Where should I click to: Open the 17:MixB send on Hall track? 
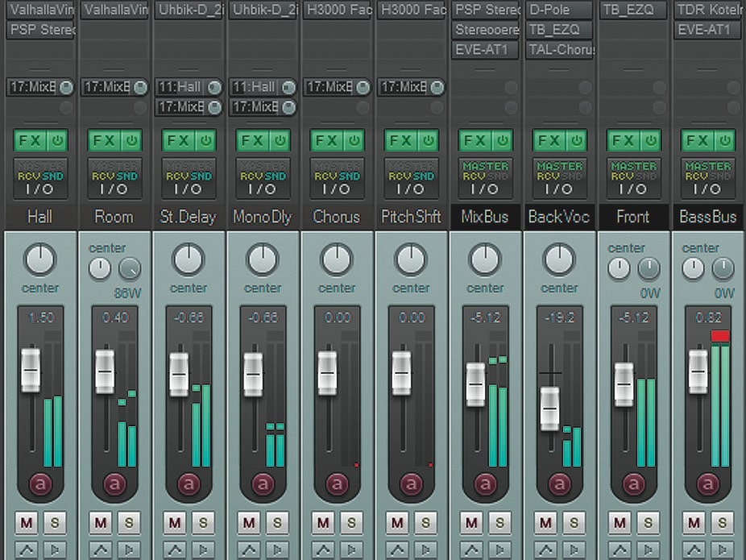(33, 87)
